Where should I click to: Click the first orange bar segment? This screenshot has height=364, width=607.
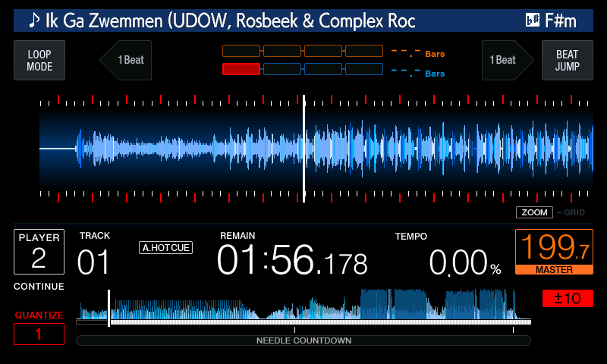[x=241, y=51]
